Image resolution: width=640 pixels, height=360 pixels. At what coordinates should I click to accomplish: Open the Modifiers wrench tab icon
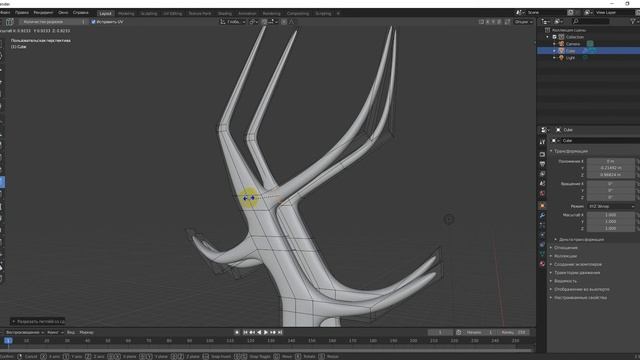click(542, 215)
